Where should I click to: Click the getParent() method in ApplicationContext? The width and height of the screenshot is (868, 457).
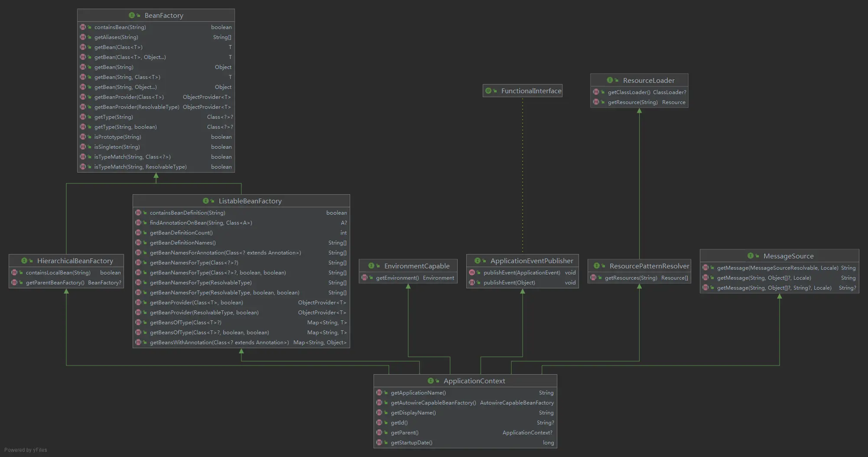point(405,432)
